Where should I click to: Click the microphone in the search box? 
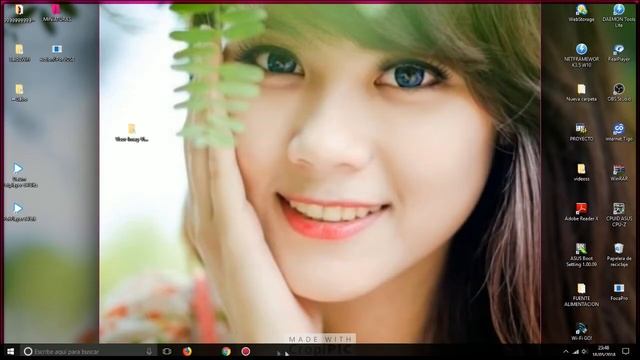149,351
